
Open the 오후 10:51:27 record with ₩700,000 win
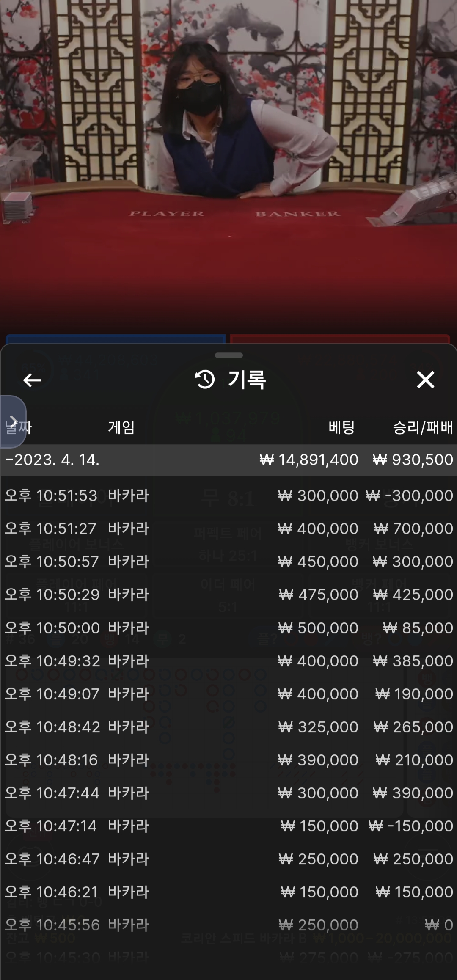coord(228,529)
